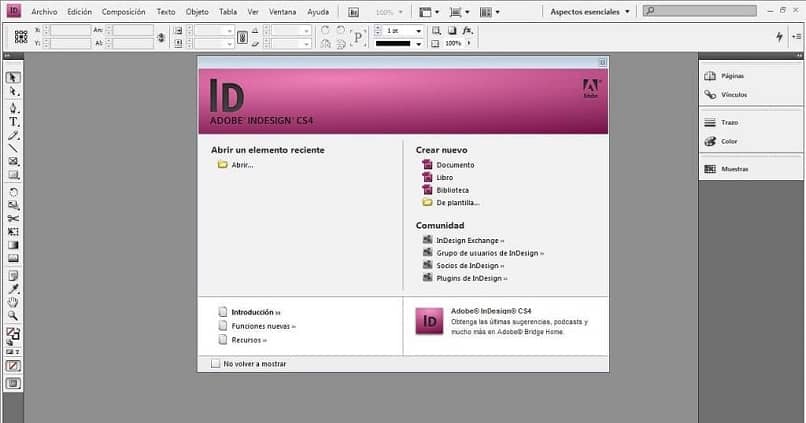
Task: Click the Go to Bridge icon
Action: tap(353, 12)
